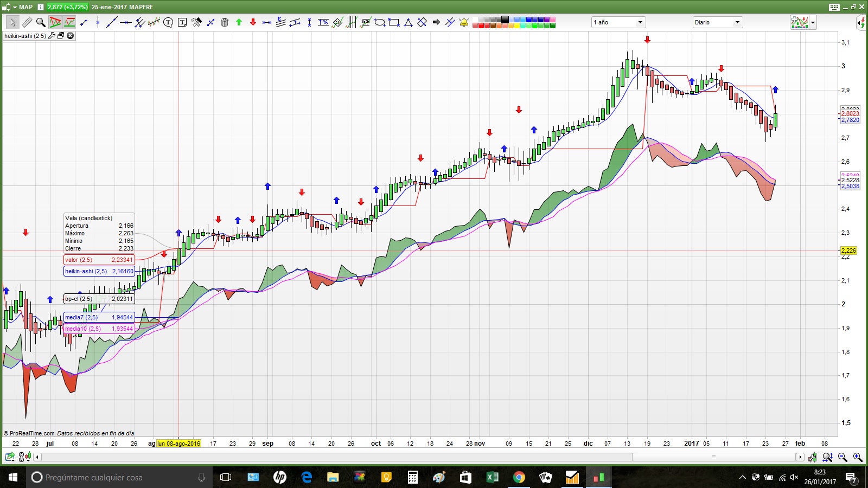Toggle the red trendline pattern display button
The image size is (868, 488).
(x=55, y=22)
